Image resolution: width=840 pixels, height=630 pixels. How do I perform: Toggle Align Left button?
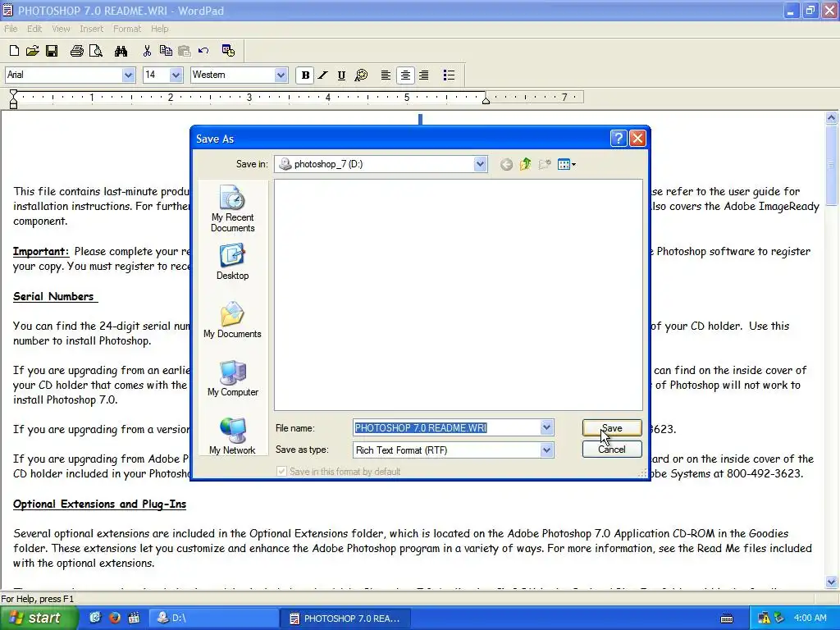386,75
